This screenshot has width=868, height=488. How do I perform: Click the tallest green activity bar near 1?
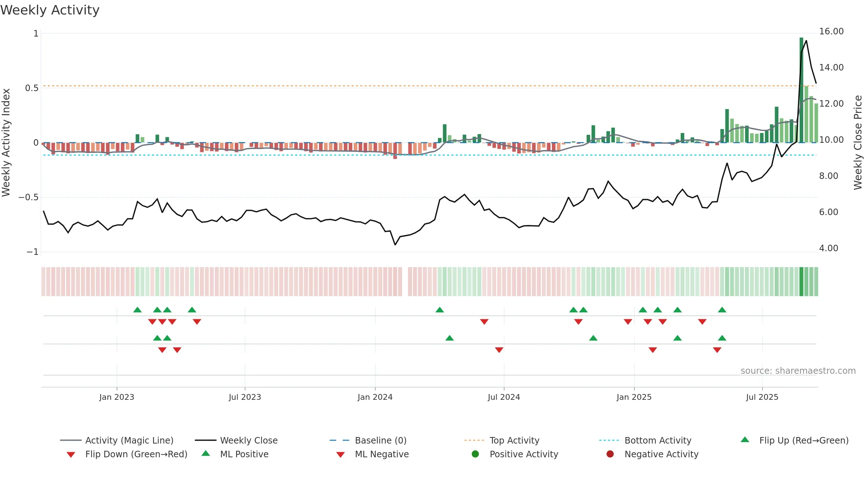tap(801, 90)
